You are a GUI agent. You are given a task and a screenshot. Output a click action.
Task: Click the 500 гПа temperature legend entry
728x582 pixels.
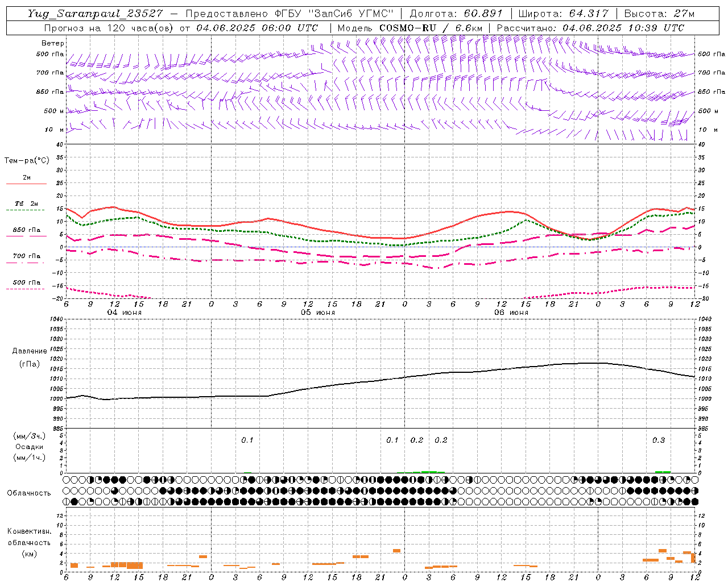point(27,282)
